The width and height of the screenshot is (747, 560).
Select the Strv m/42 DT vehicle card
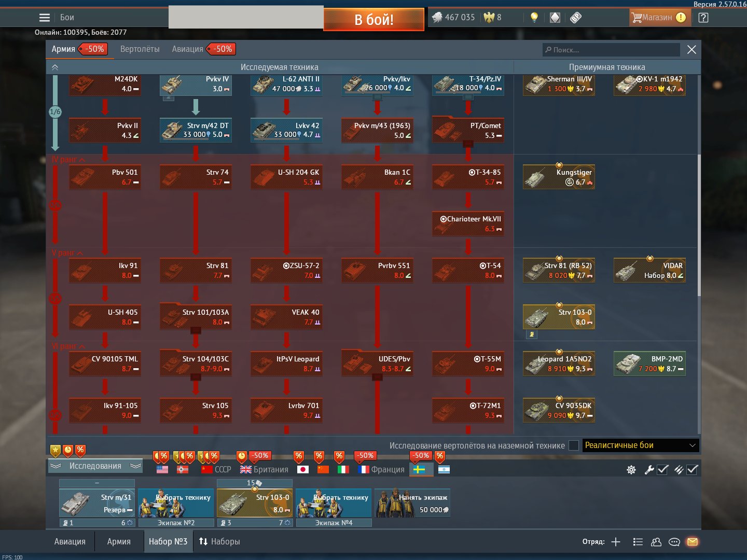(196, 130)
